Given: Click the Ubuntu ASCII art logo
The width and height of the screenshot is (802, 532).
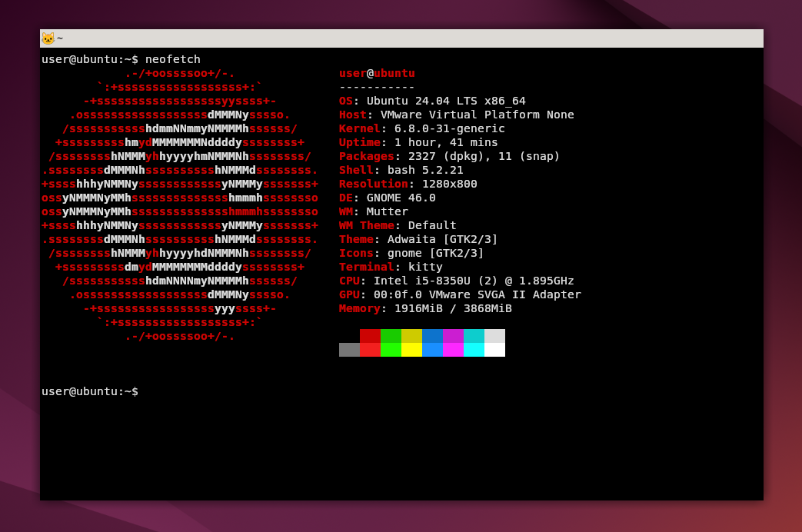Looking at the screenshot, I should 179,204.
